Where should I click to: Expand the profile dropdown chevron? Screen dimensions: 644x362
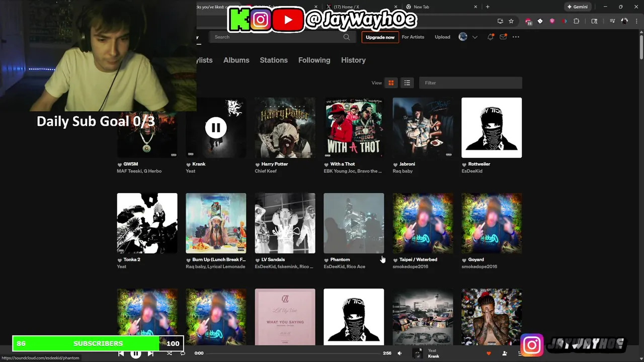pyautogui.click(x=474, y=37)
